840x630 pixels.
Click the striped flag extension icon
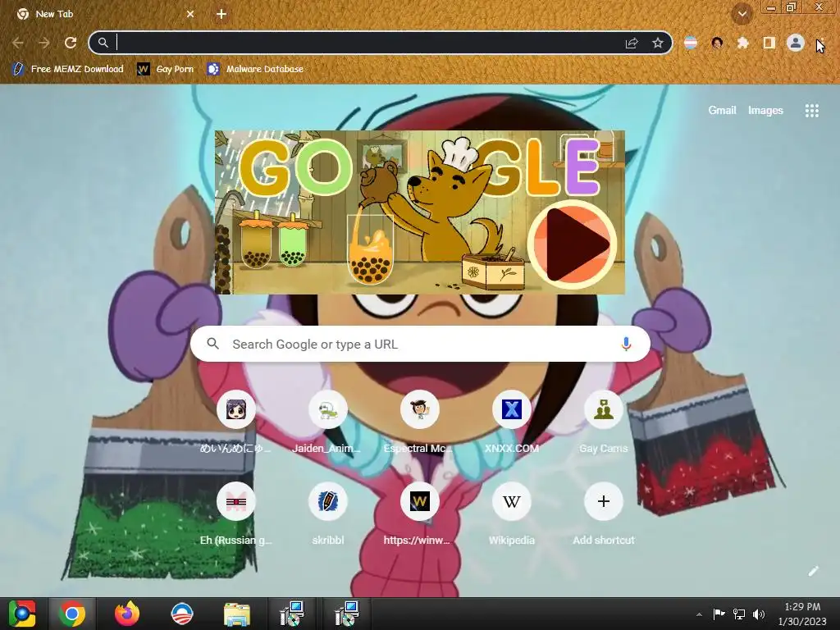point(691,43)
